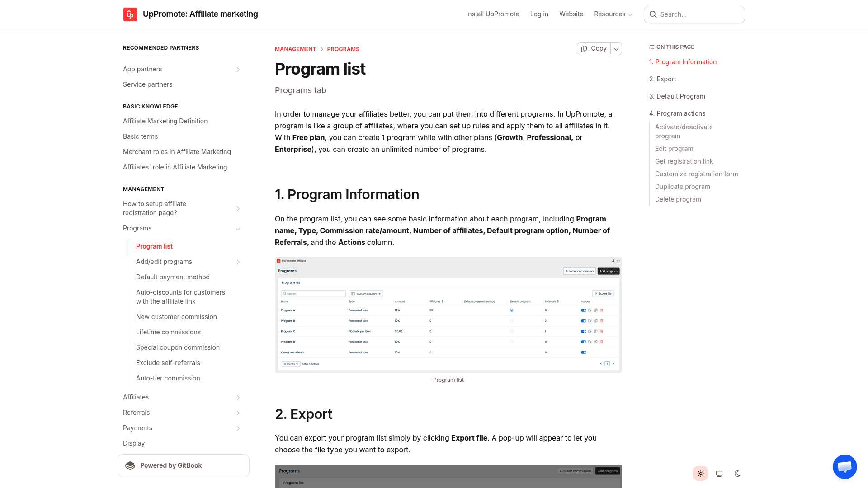Open Affiliates' role in Affiliate Marketing
Image resolution: width=868 pixels, height=488 pixels.
175,167
